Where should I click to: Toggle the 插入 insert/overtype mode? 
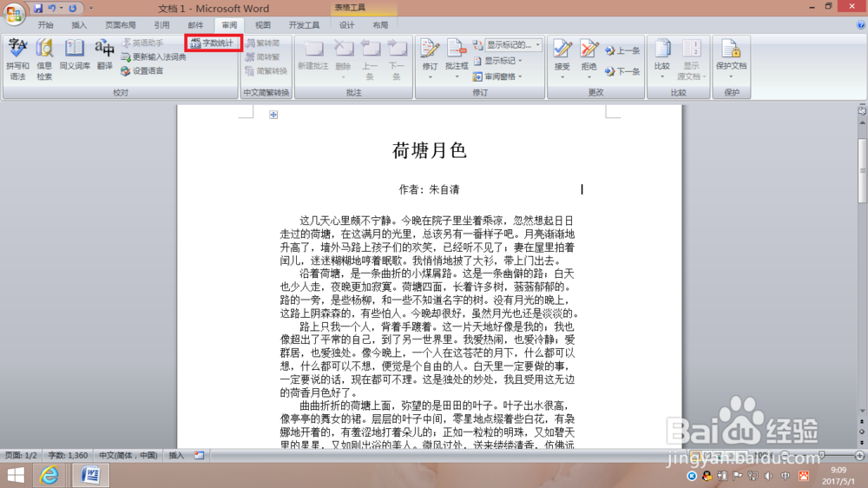pos(176,455)
